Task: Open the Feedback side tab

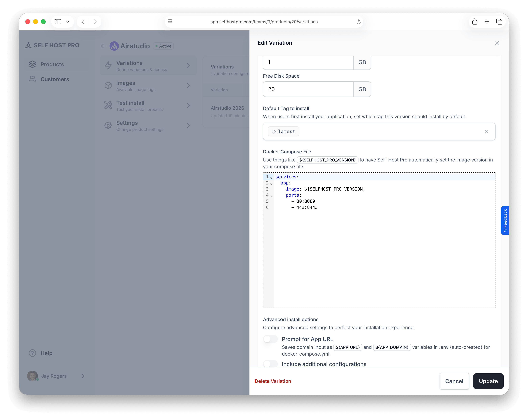Action: pyautogui.click(x=505, y=220)
